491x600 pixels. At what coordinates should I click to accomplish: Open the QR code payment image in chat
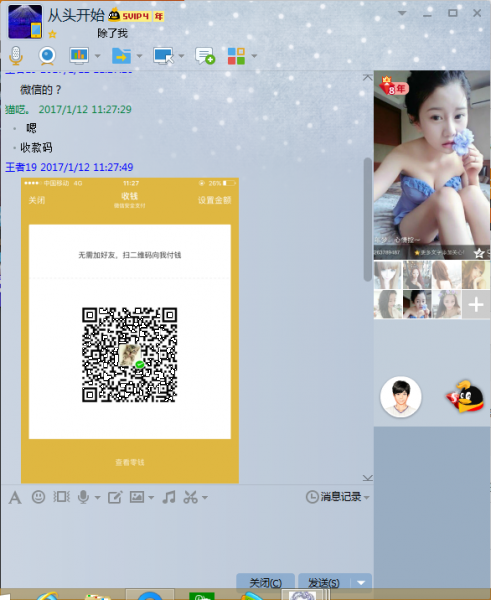tap(130, 330)
